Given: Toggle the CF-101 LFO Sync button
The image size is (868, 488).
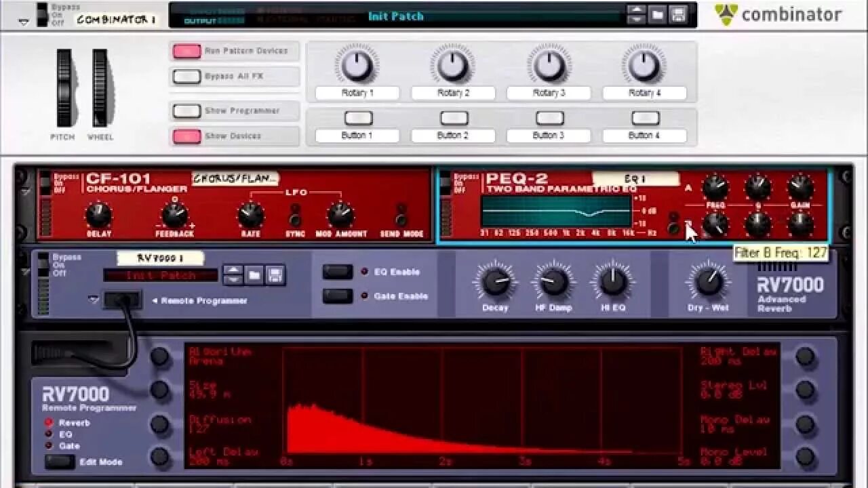Looking at the screenshot, I should pos(295,220).
